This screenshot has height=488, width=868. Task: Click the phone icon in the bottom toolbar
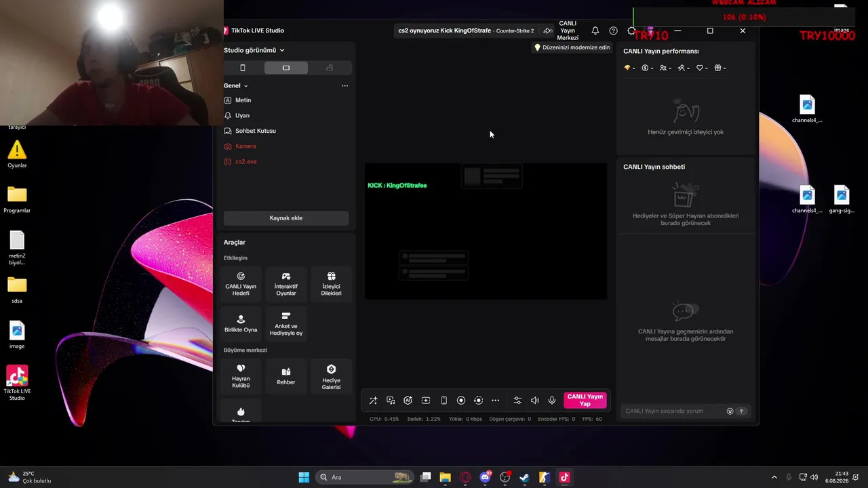pyautogui.click(x=444, y=401)
